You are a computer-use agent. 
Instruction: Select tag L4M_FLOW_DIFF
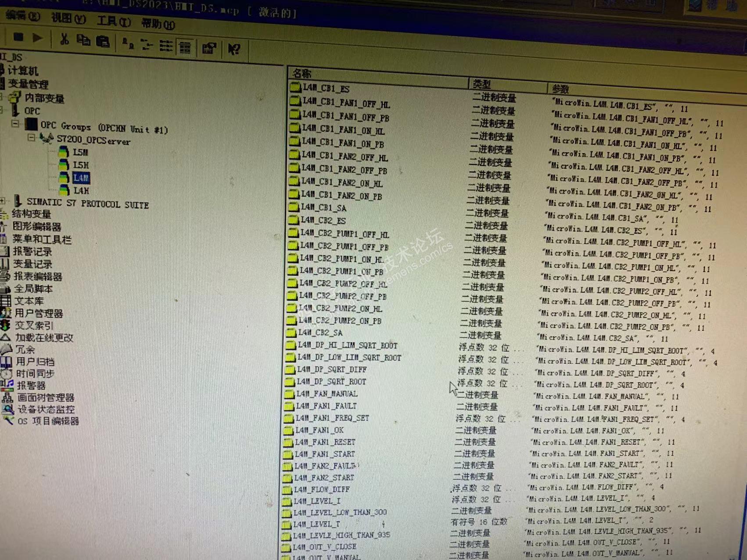coord(322,489)
